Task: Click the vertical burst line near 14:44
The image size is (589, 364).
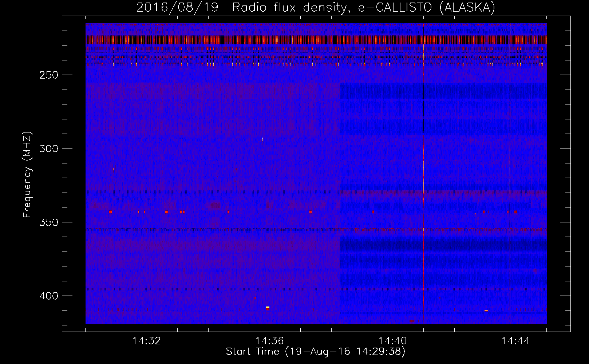Action: 510,174
